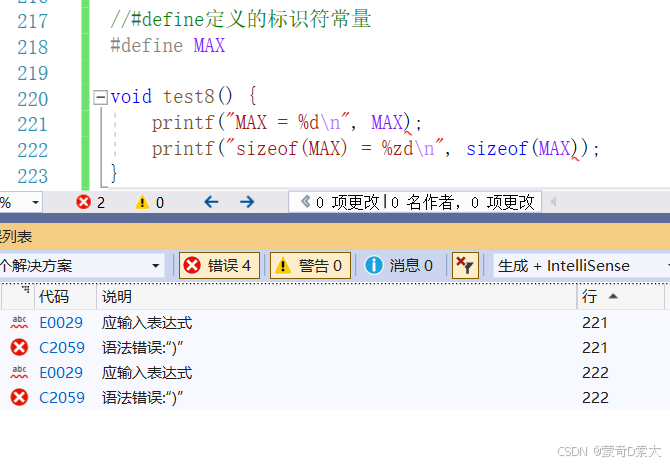
Task: Toggle the 警告 0 warnings filter
Action: click(310, 265)
